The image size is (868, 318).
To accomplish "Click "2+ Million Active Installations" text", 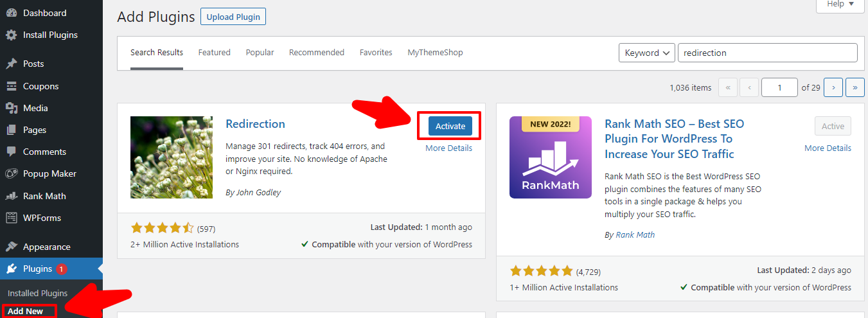I will point(184,245).
